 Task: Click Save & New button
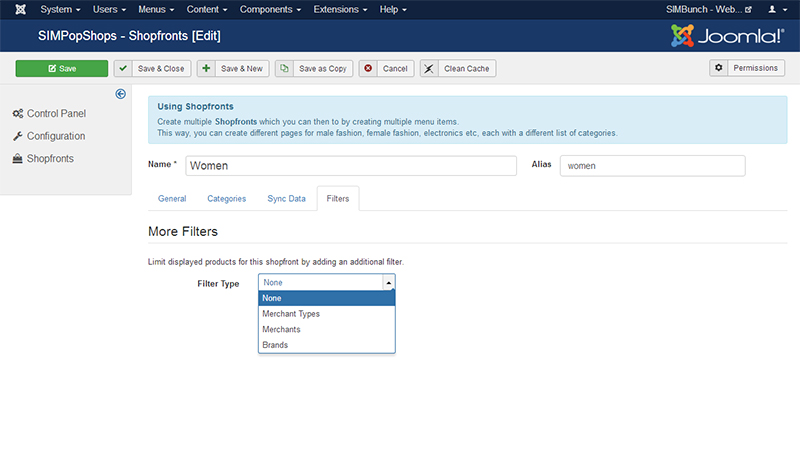[x=233, y=68]
